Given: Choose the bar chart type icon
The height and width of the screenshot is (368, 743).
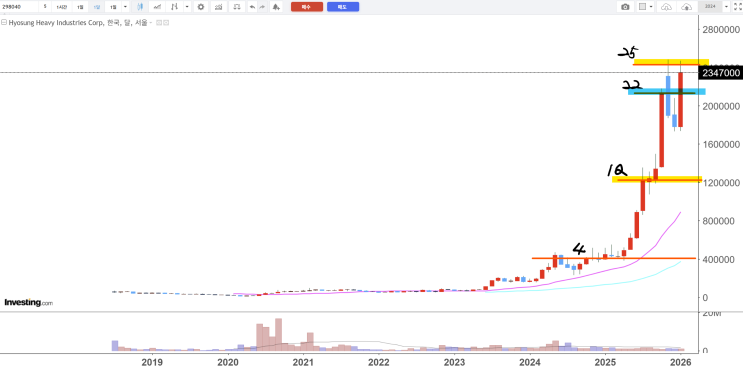Looking at the screenshot, I should (175, 7).
